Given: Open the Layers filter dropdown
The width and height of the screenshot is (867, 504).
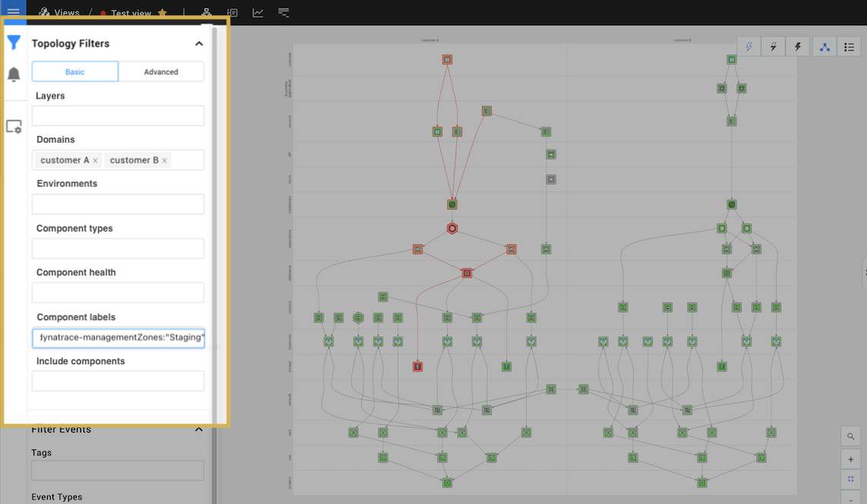Looking at the screenshot, I should click(x=118, y=116).
